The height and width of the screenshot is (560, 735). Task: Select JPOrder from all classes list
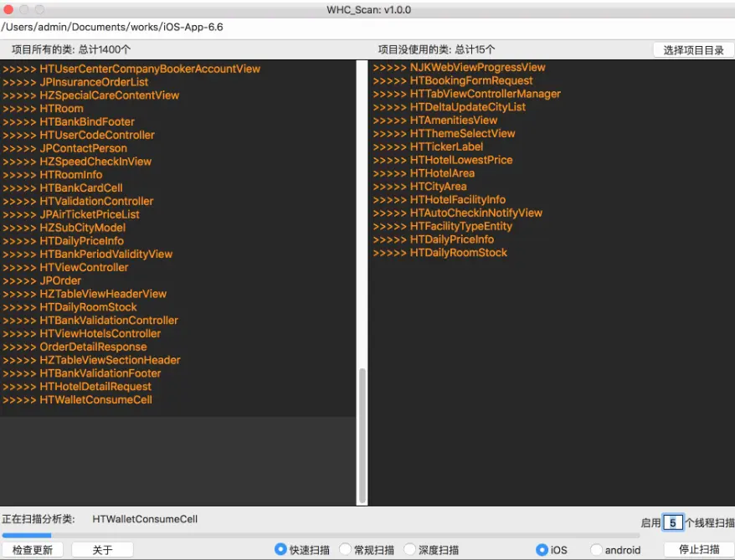(x=59, y=280)
